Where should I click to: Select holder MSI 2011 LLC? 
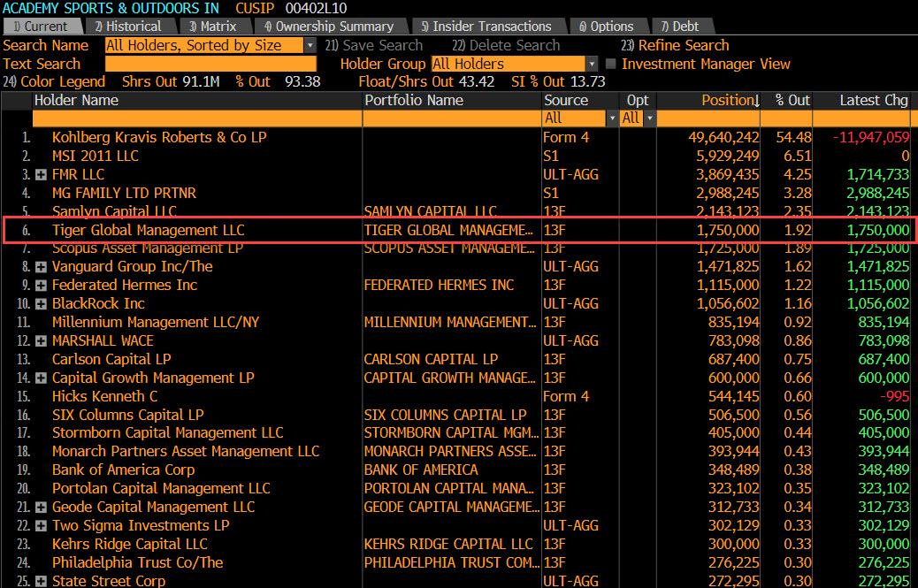tap(96, 157)
